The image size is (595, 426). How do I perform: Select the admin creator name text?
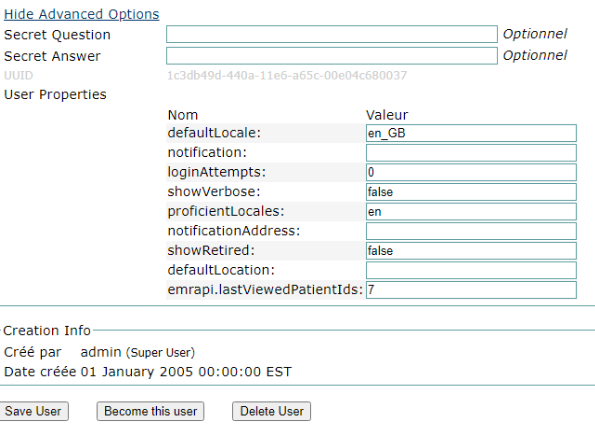[101, 352]
